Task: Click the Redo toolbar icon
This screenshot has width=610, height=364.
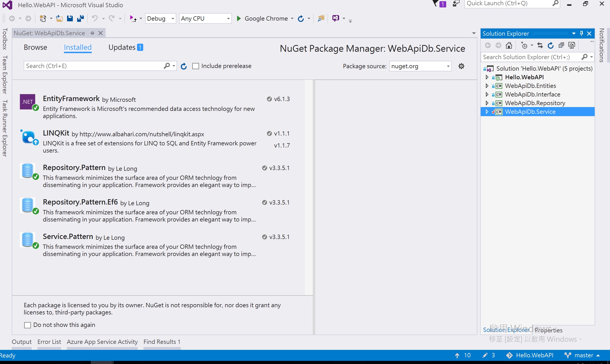Action: 112,18
